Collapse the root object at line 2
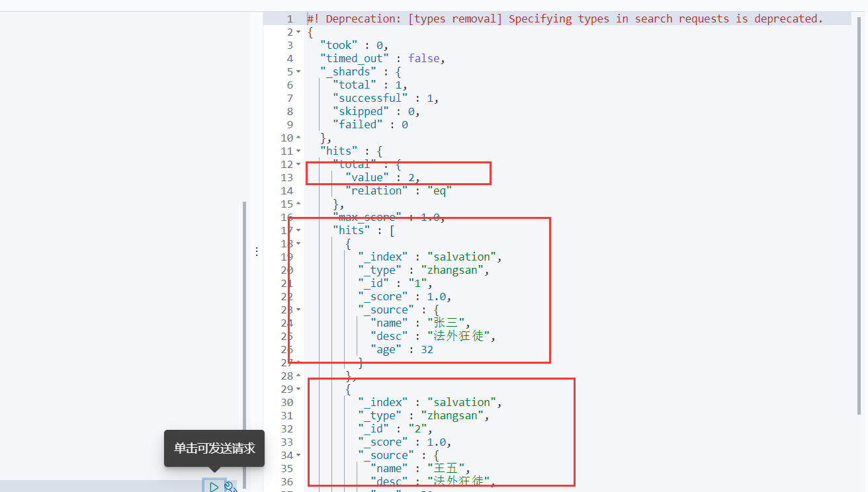Screen dimensions: 868x492 click(298, 32)
